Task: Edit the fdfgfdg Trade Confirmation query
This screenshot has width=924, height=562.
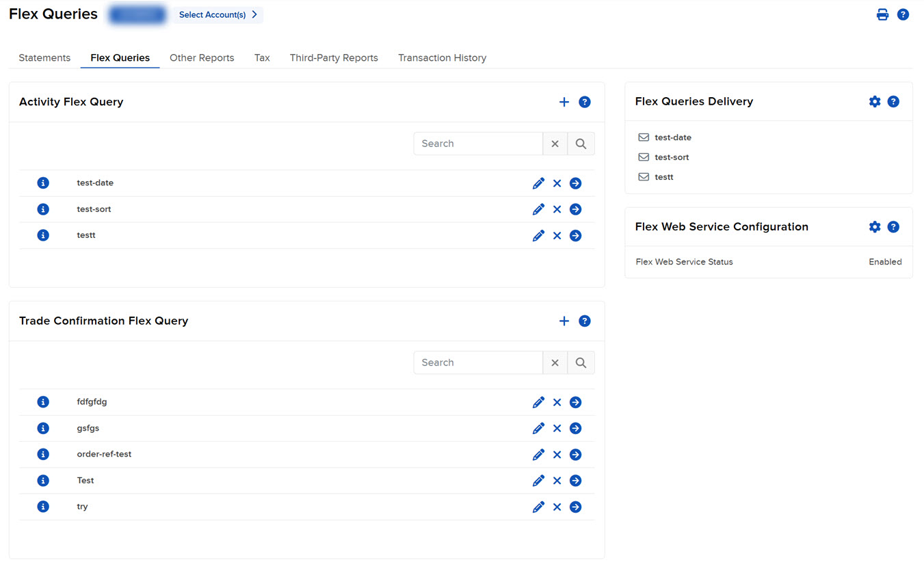Action: coord(538,401)
